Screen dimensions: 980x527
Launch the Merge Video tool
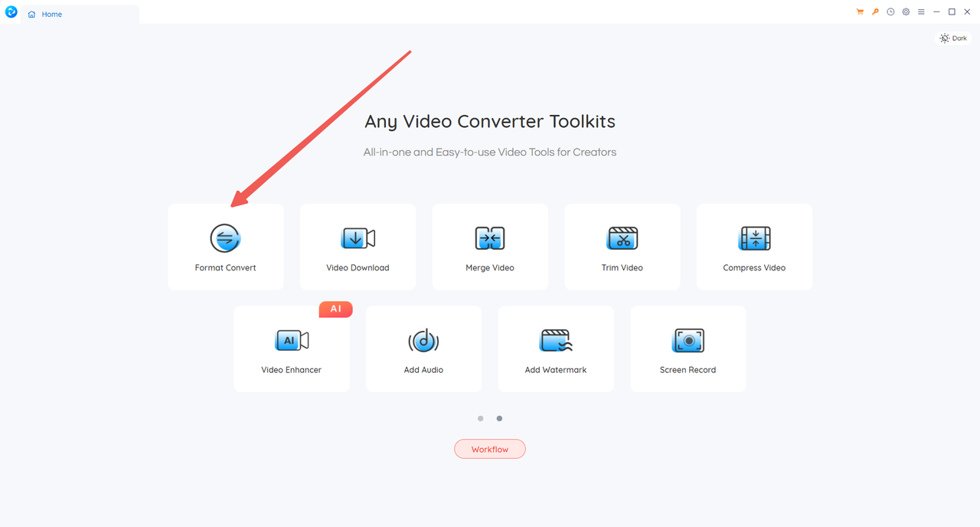pyautogui.click(x=490, y=247)
